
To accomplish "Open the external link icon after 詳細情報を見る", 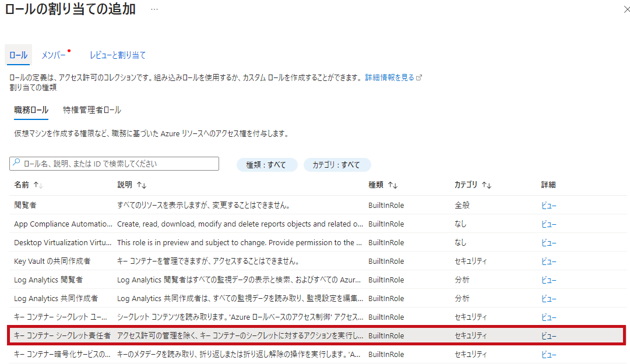I will coord(419,77).
